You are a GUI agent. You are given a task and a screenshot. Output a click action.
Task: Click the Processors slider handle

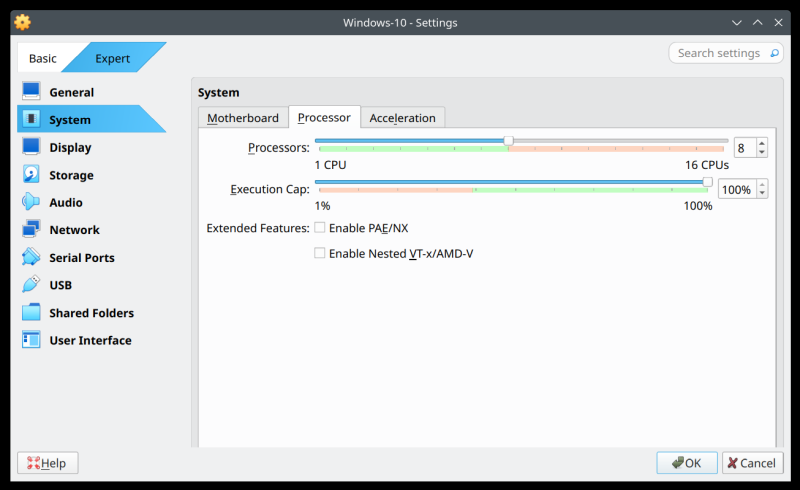(x=509, y=140)
